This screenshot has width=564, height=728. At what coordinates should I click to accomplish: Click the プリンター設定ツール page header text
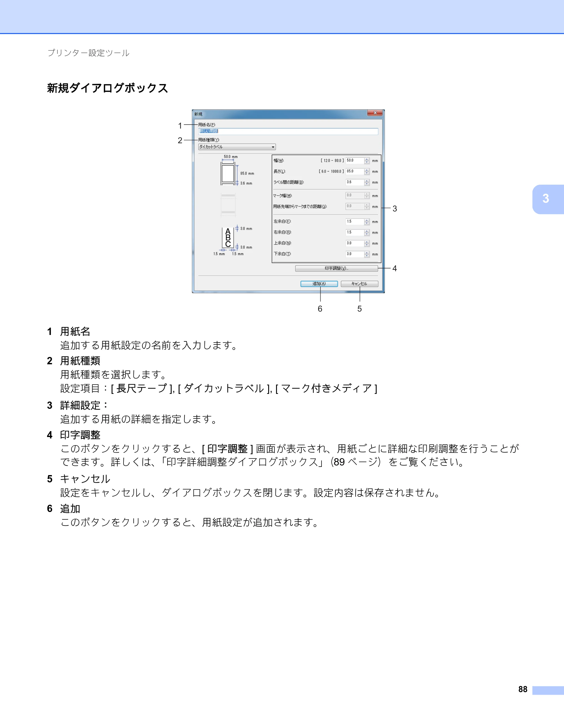coord(88,53)
